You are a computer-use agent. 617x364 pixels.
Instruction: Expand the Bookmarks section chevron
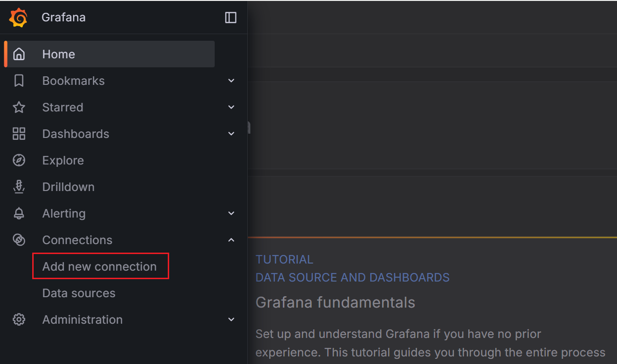(231, 81)
